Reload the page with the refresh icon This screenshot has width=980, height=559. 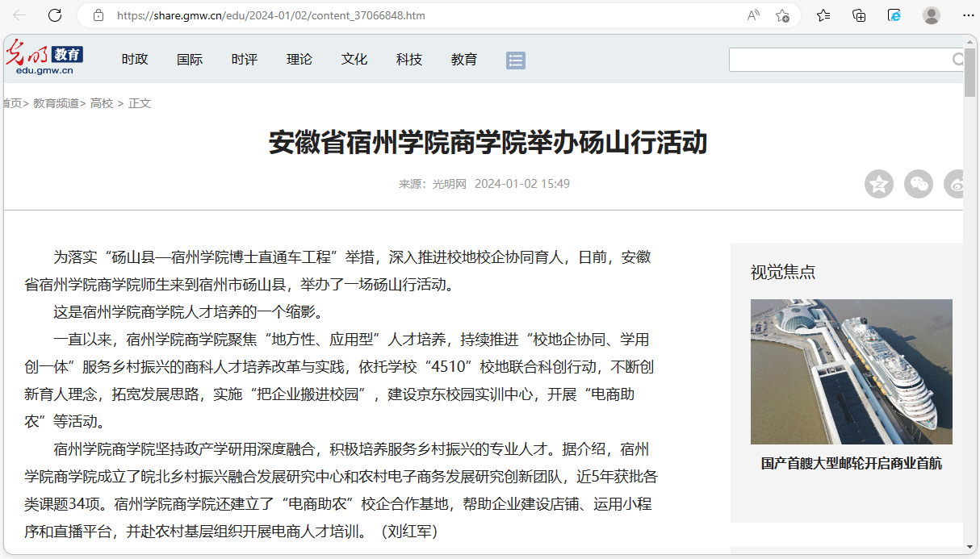click(x=55, y=15)
